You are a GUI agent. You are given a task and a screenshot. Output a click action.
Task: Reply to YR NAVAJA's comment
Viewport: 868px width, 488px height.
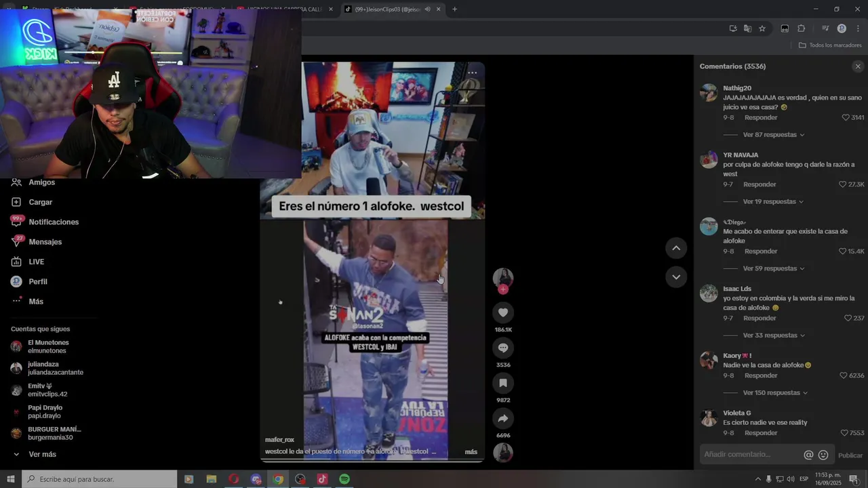coord(759,184)
